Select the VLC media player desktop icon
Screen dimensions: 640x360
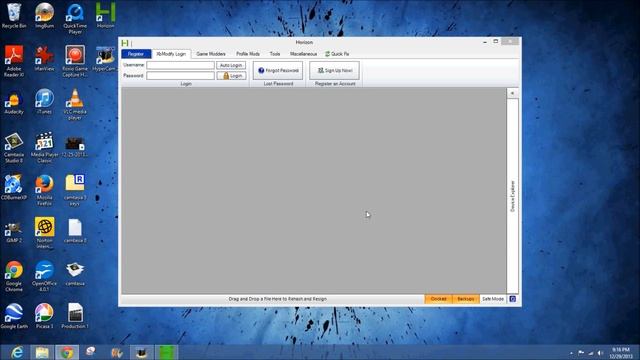[75, 104]
